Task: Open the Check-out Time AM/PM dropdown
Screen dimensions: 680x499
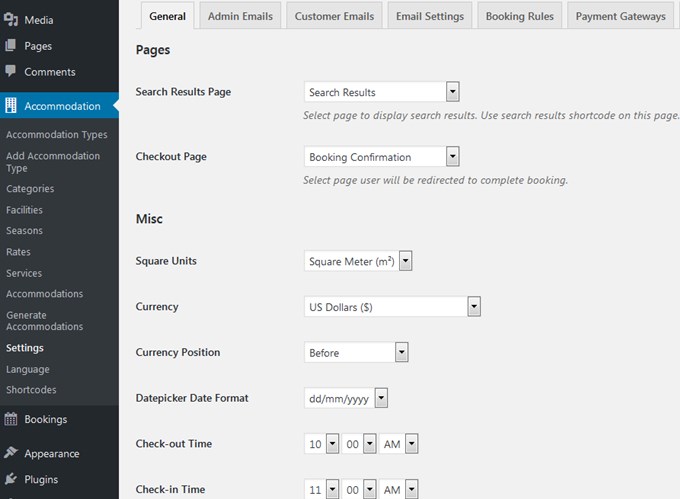Action: [399, 444]
